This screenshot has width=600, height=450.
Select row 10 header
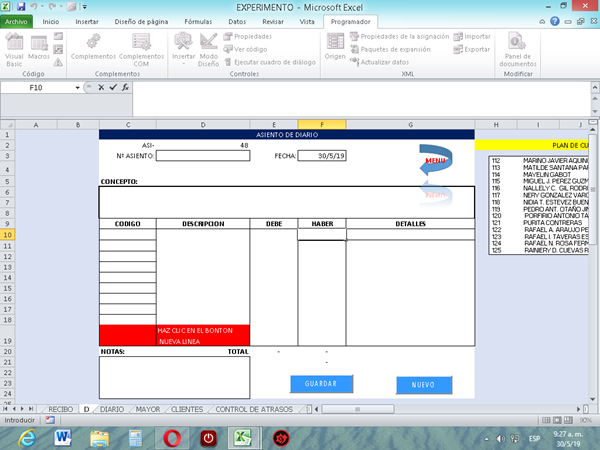point(7,235)
